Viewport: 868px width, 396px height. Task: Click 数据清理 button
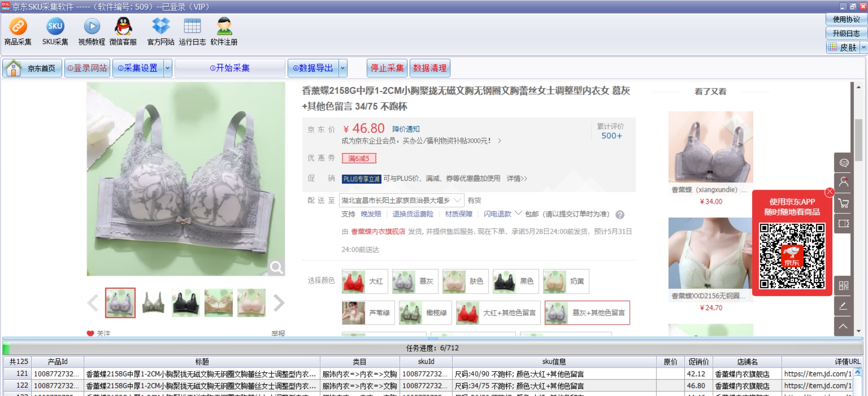point(430,68)
